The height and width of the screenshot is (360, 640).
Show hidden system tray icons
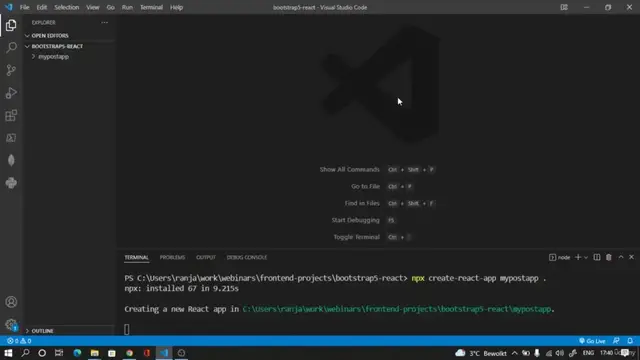tap(514, 353)
